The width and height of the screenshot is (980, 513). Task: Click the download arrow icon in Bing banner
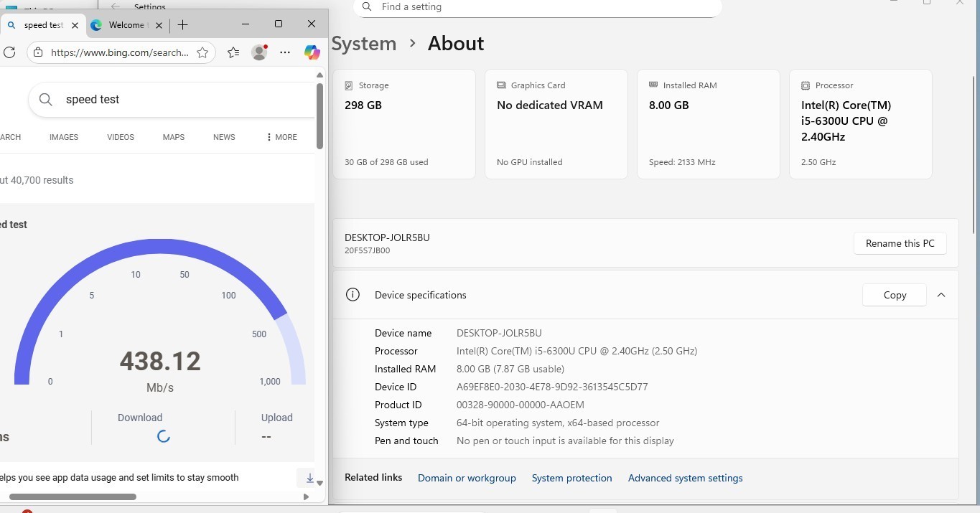point(309,478)
